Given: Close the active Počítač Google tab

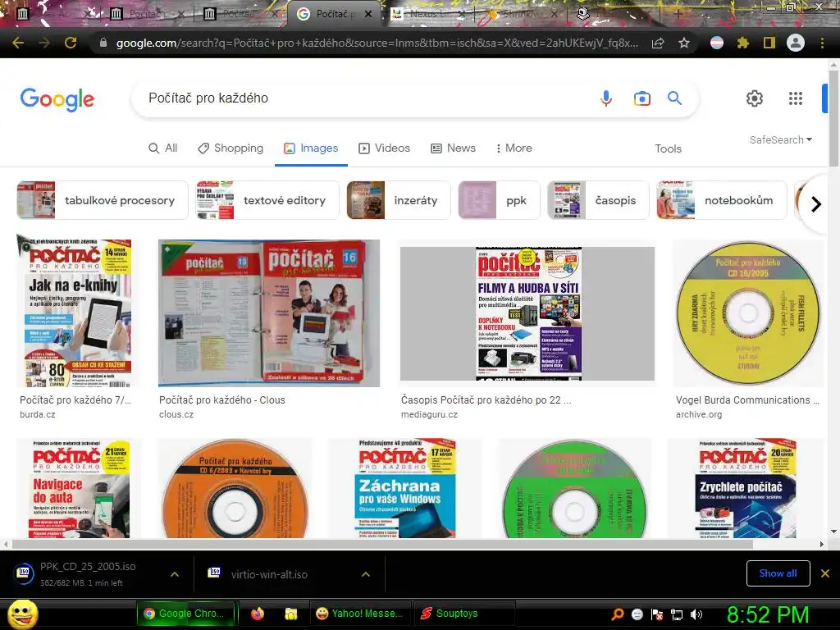Looking at the screenshot, I should click(368, 15).
